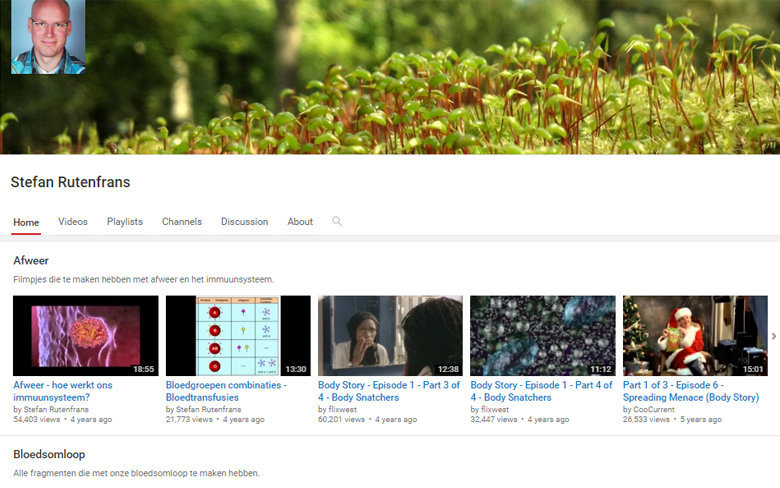Click '26,533 views' text under Spreading Menace
The width and height of the screenshot is (780, 488).
pyautogui.click(x=646, y=419)
